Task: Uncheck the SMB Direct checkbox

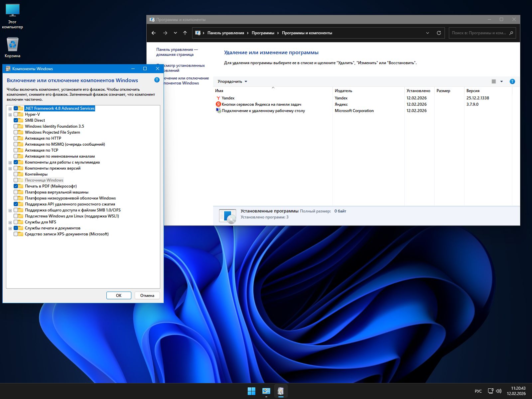Action: click(x=16, y=120)
